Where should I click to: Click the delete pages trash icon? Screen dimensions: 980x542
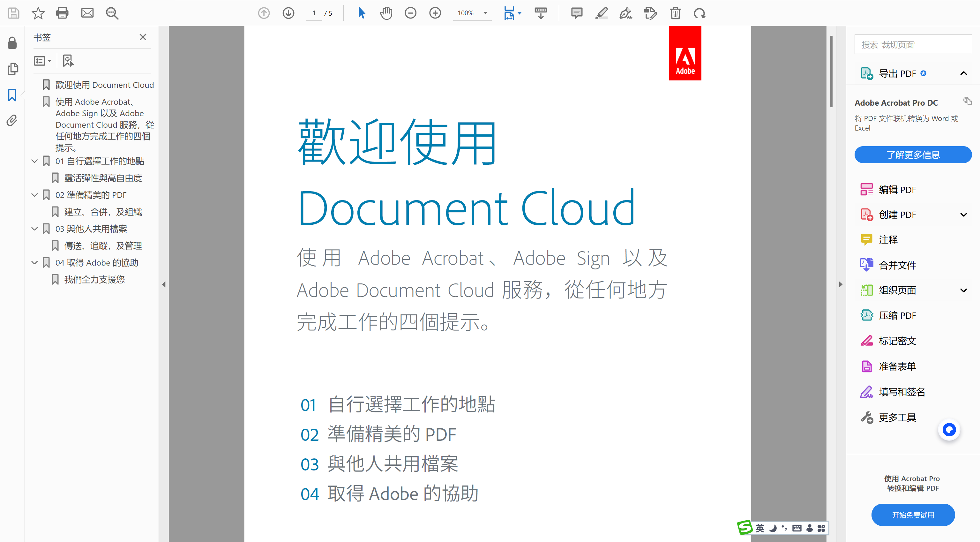tap(675, 13)
